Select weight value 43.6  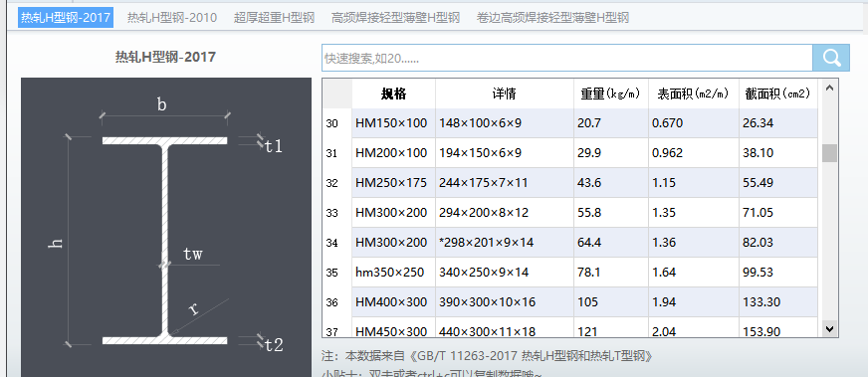coord(610,183)
